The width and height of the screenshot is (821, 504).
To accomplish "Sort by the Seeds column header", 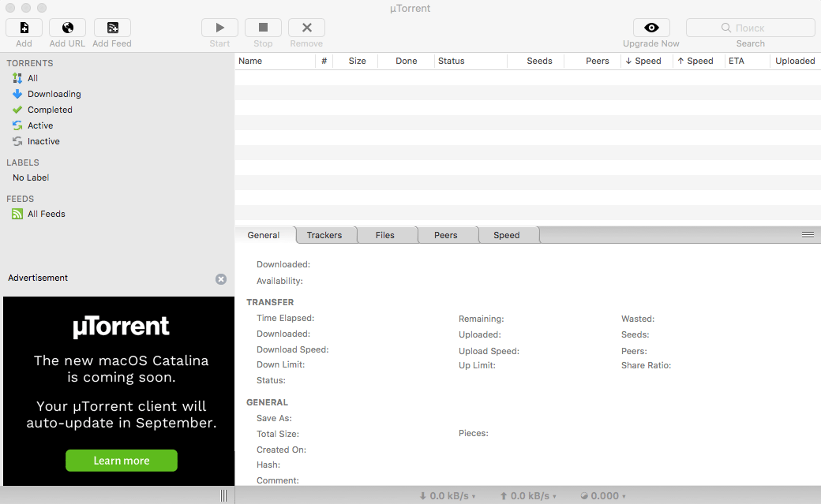I will (536, 61).
